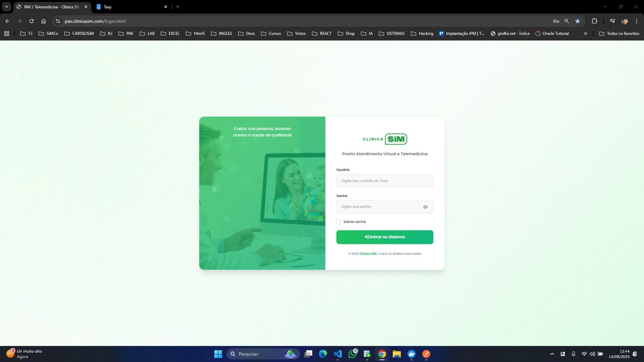Open the INGLES bookmark folder
The width and height of the screenshot is (644, 362).
coord(221,34)
